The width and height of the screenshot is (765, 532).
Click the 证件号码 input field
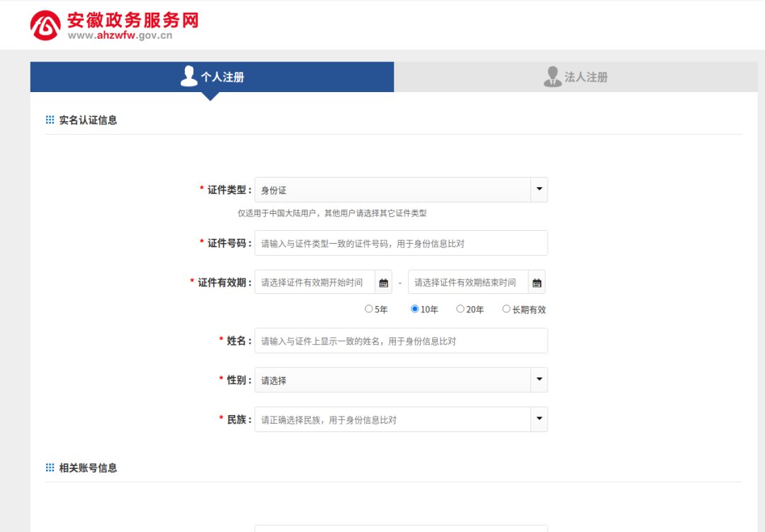pyautogui.click(x=401, y=243)
